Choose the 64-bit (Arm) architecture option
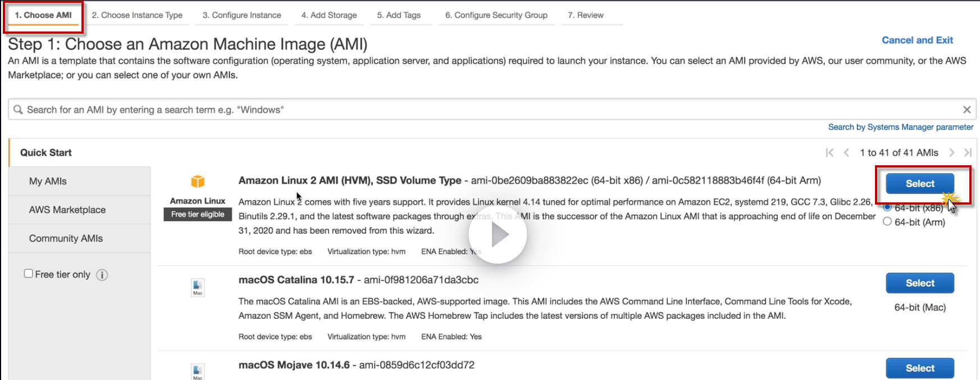The width and height of the screenshot is (980, 380). tap(887, 222)
